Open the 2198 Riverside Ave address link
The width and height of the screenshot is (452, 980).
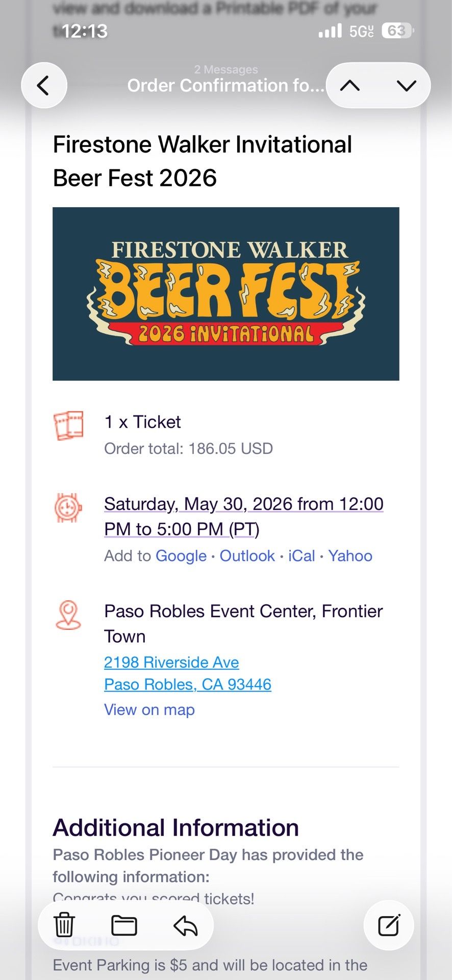[171, 662]
